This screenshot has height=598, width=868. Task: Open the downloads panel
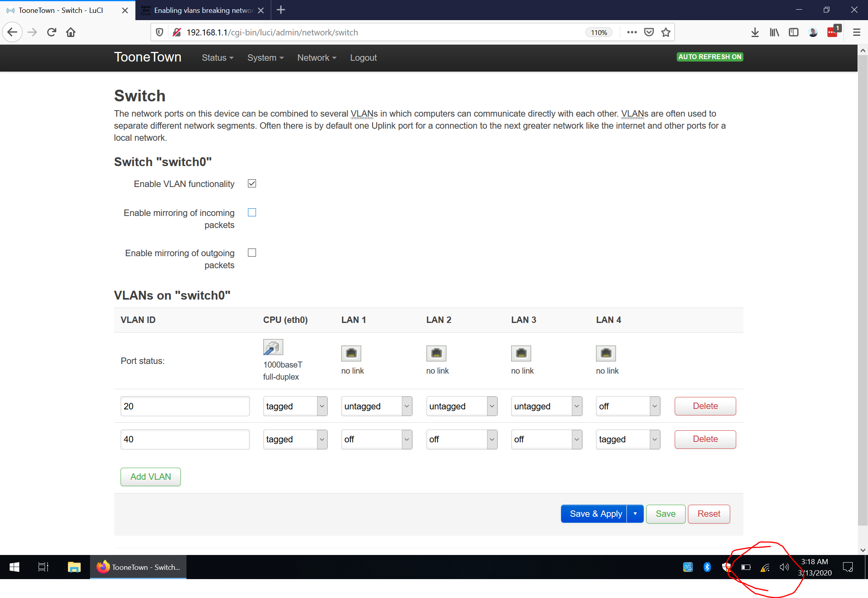coord(755,32)
